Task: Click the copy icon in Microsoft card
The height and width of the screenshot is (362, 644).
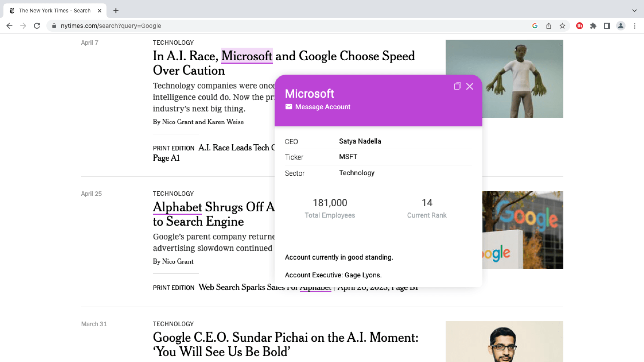Action: pyautogui.click(x=457, y=86)
